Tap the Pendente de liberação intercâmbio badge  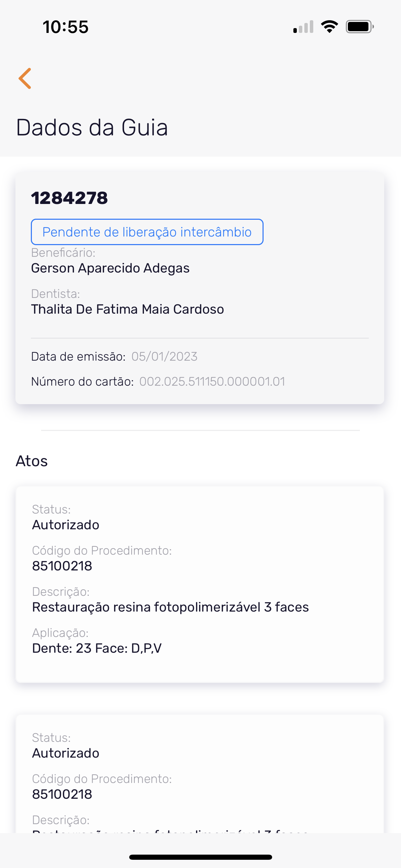point(147,232)
